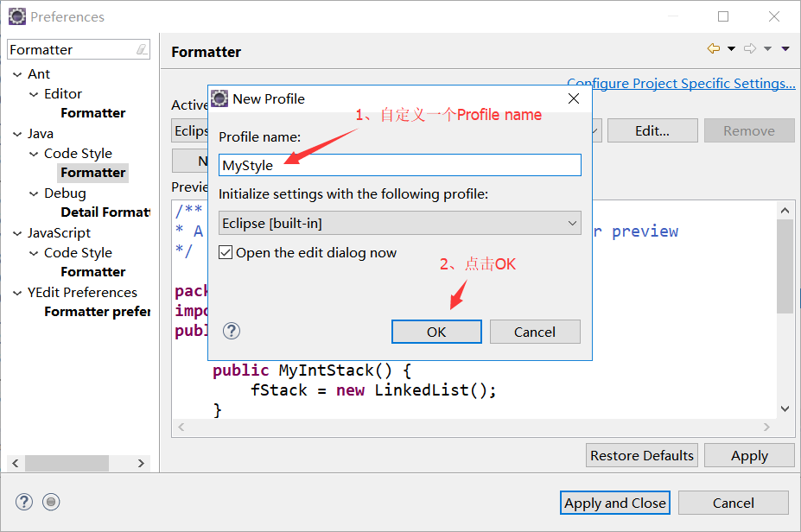Select Formatter preferences under YEdit
The width and height of the screenshot is (801, 532).
[97, 312]
